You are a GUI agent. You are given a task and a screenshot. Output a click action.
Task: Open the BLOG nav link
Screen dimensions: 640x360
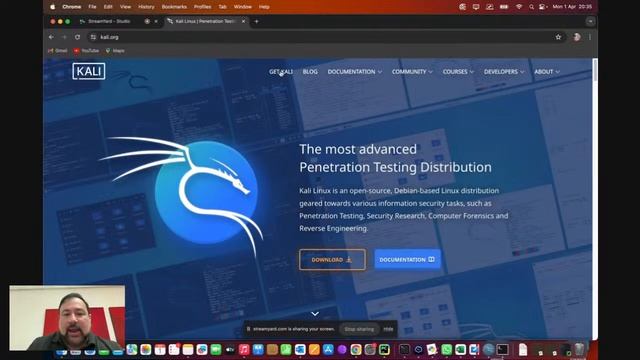point(310,71)
